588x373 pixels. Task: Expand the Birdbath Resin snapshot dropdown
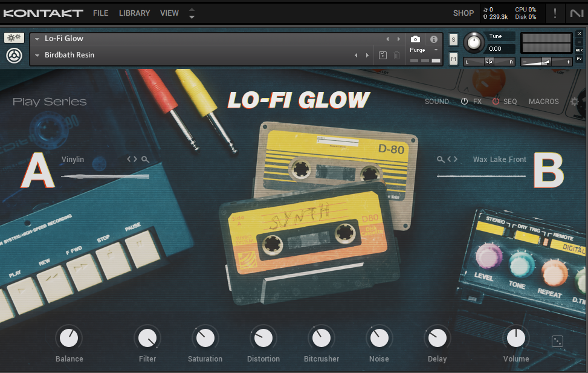[x=37, y=56]
